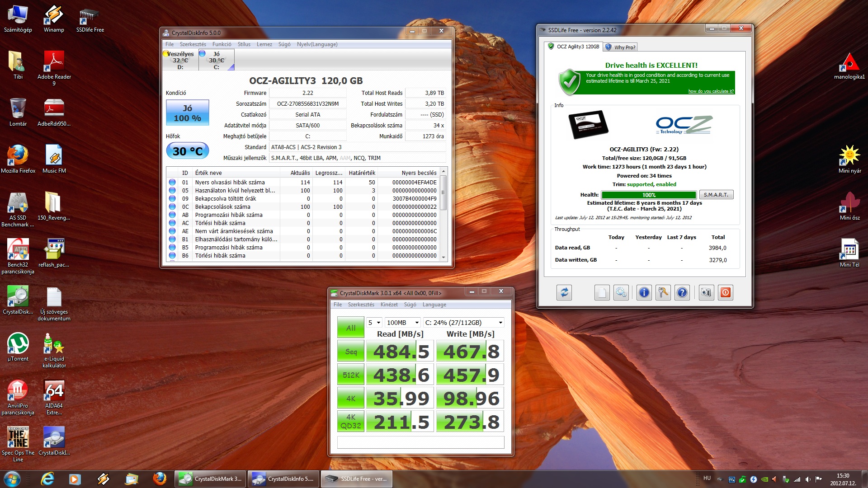Image resolution: width=868 pixels, height=488 pixels.
Task: Open the Funkció menu in CrystalDiskInfo
Action: point(222,44)
